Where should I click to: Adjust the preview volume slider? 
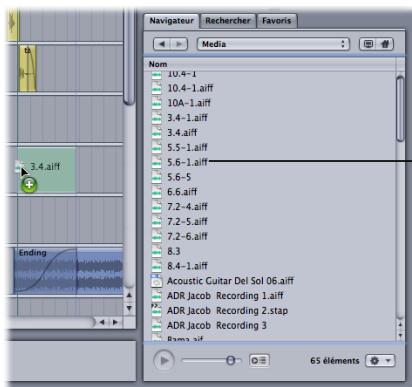pos(230,360)
